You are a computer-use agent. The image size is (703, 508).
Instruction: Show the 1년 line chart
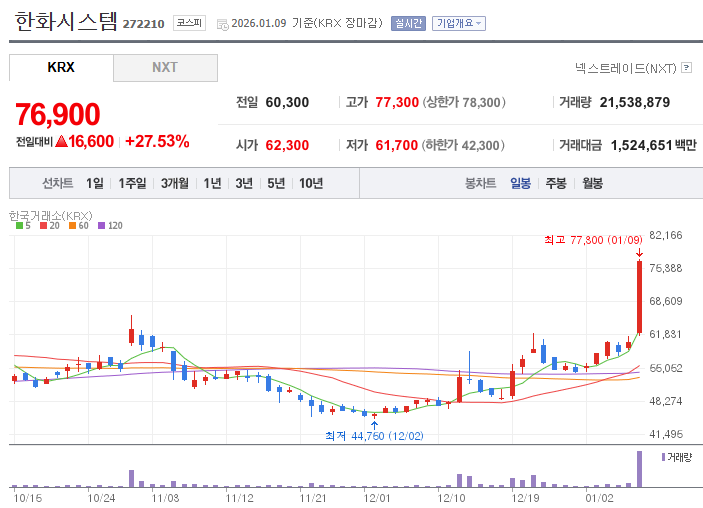[212, 183]
